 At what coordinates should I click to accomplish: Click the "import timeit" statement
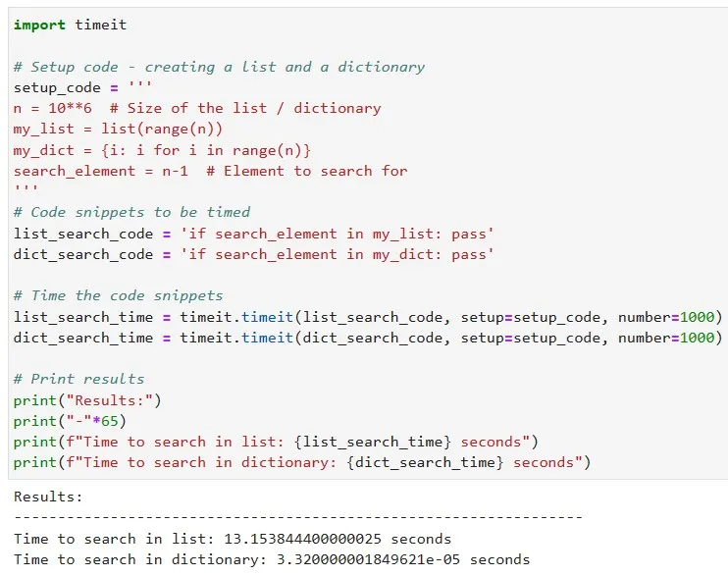tap(70, 25)
